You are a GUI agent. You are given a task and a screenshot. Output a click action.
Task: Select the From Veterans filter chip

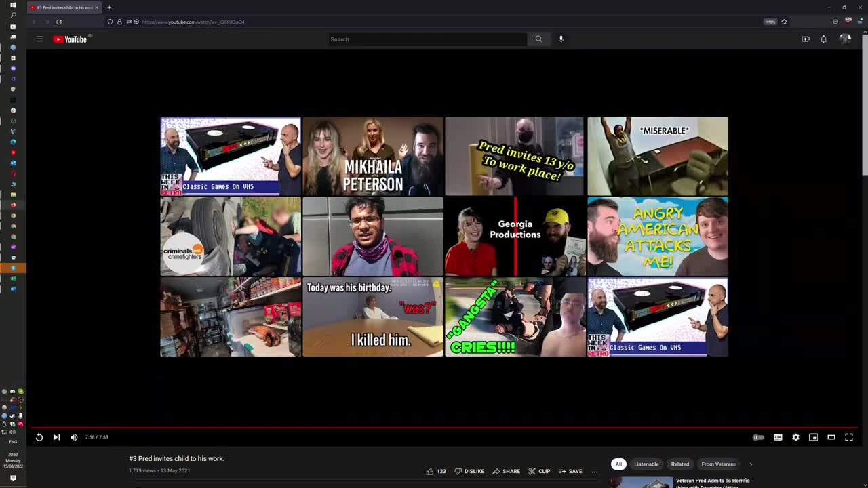pyautogui.click(x=719, y=464)
